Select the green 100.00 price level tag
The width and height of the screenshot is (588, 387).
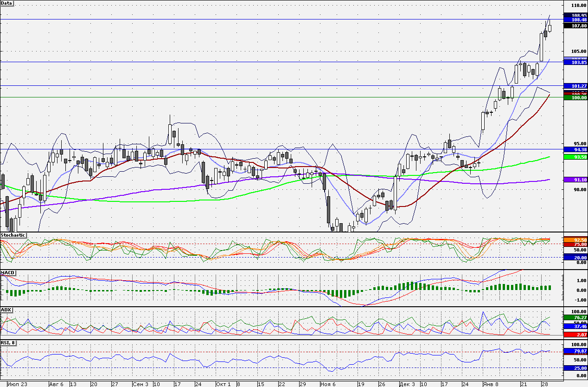point(575,98)
